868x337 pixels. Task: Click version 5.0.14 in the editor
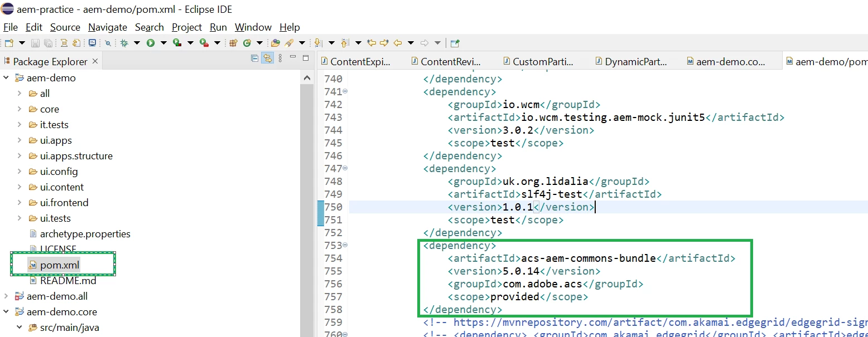(x=521, y=271)
